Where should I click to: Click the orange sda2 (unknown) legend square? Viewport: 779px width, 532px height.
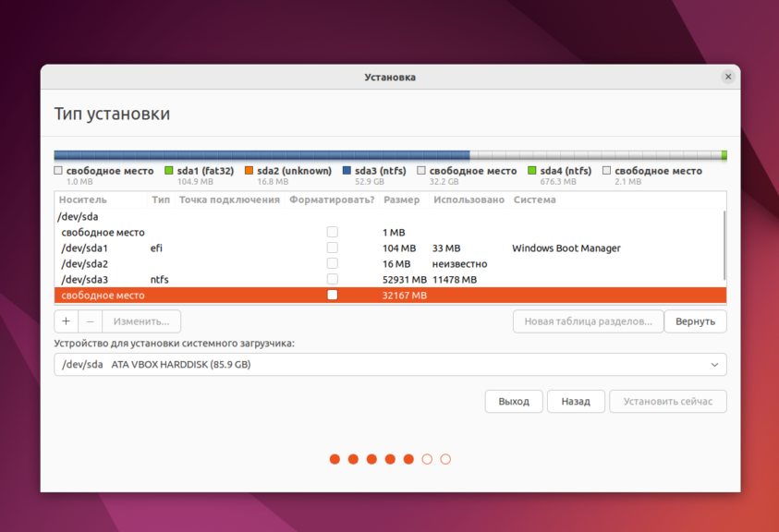(x=250, y=171)
